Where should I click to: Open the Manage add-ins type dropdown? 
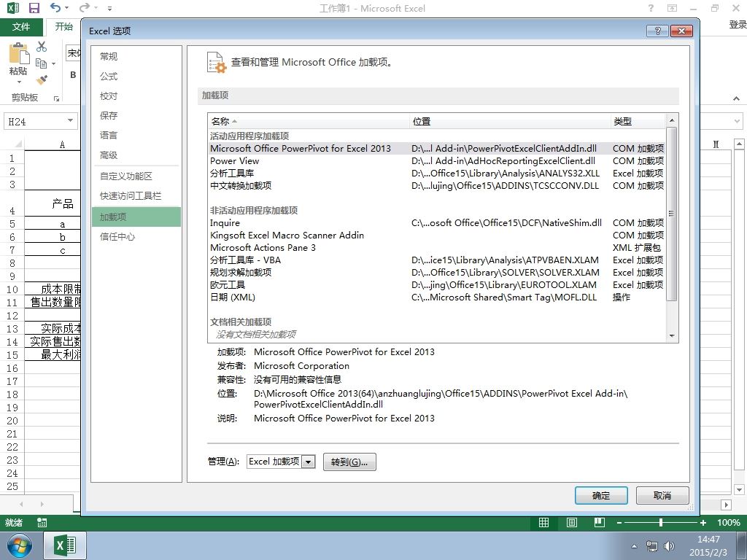[309, 462]
